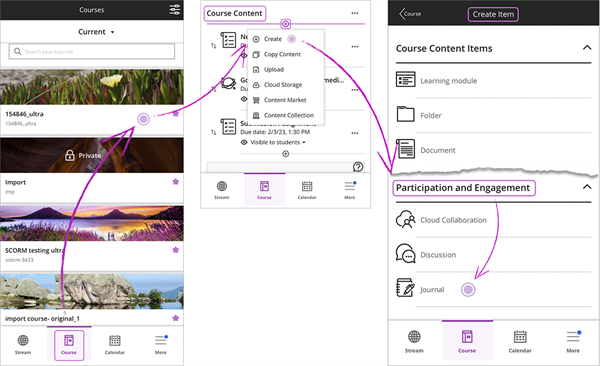Screen dimensions: 600x366
Task: Click the checklist icon of the first assignment
Action: tap(228, 40)
